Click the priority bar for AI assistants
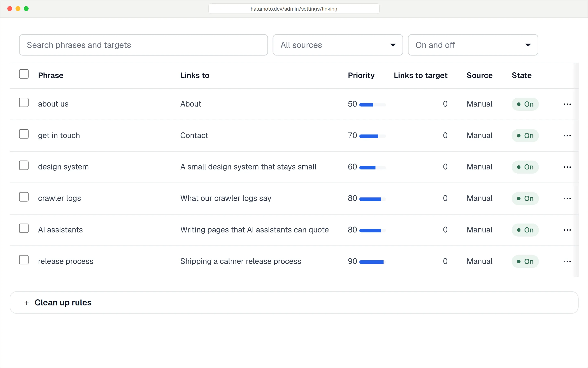The width and height of the screenshot is (588, 368). pos(372,231)
